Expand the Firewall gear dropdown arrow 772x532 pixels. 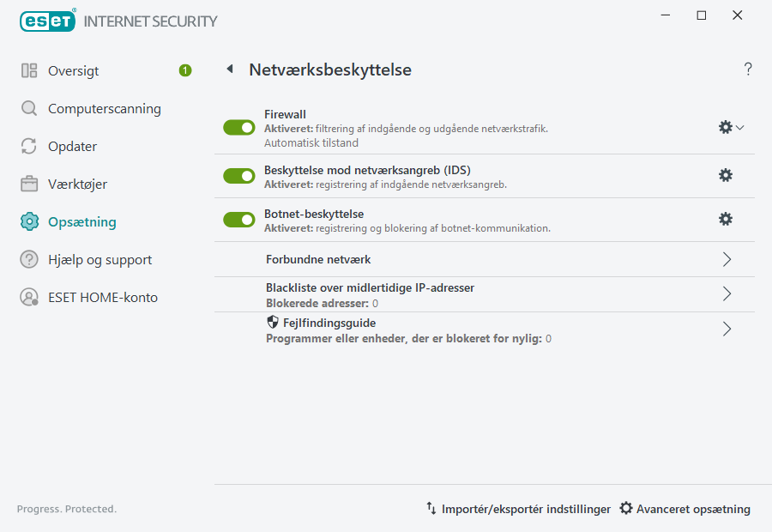point(738,126)
